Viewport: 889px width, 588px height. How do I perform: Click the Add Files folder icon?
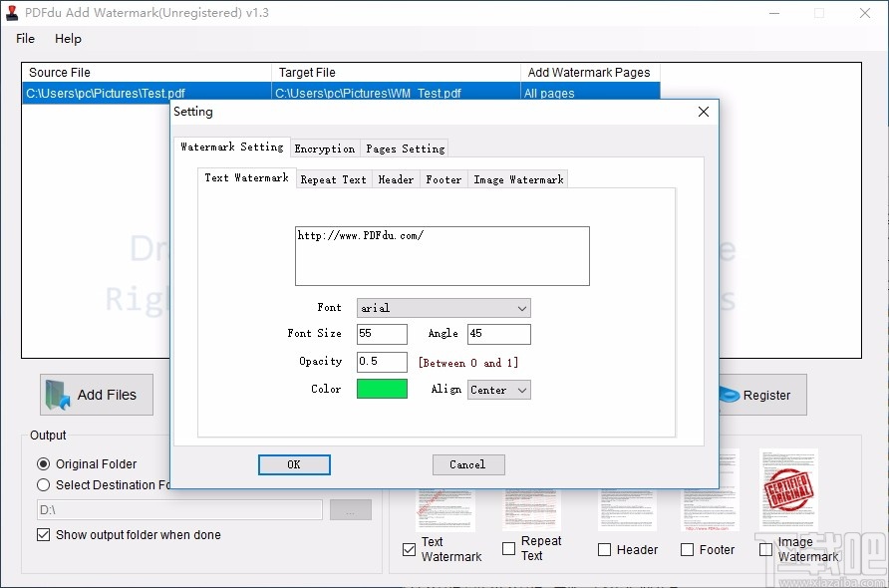(x=57, y=395)
